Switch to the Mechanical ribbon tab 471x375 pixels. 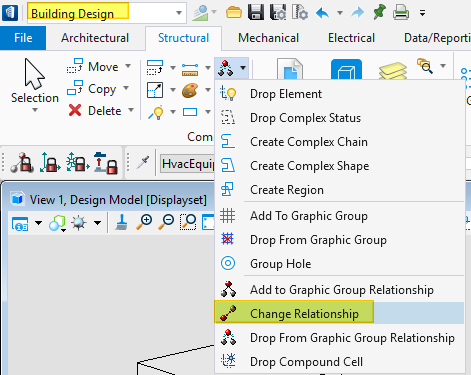click(268, 38)
